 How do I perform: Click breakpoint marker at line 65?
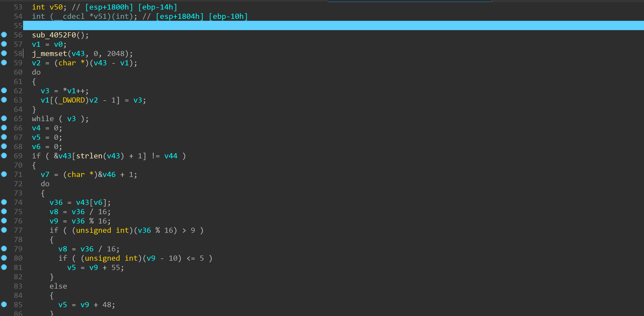[x=4, y=118]
